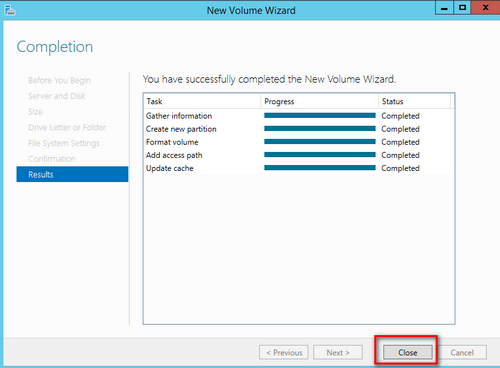Sort by the Progress column header
Screen dimensions: 500x368
tap(319, 101)
